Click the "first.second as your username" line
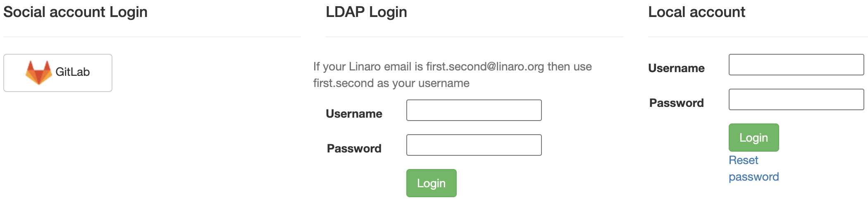868x203 pixels. (391, 83)
